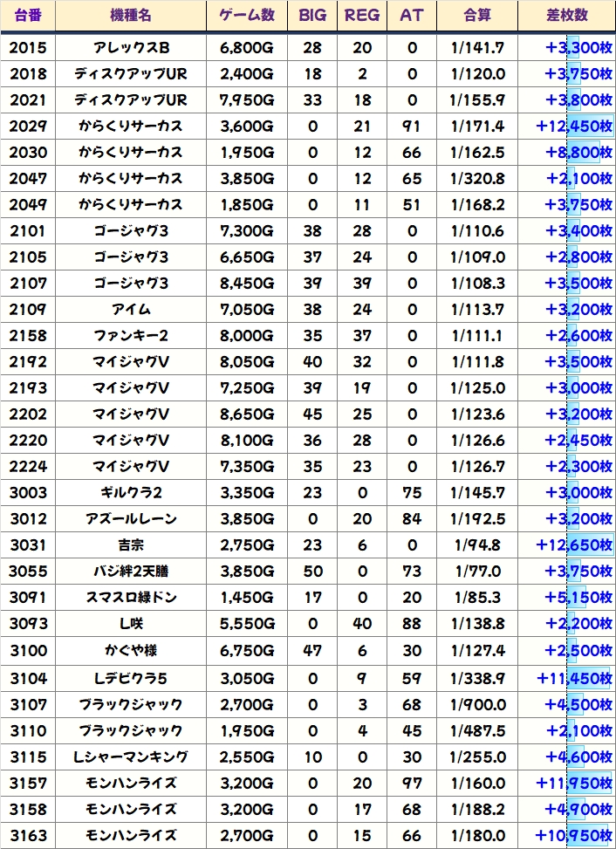Click the バジ絆2天膳 machine name

click(x=131, y=572)
